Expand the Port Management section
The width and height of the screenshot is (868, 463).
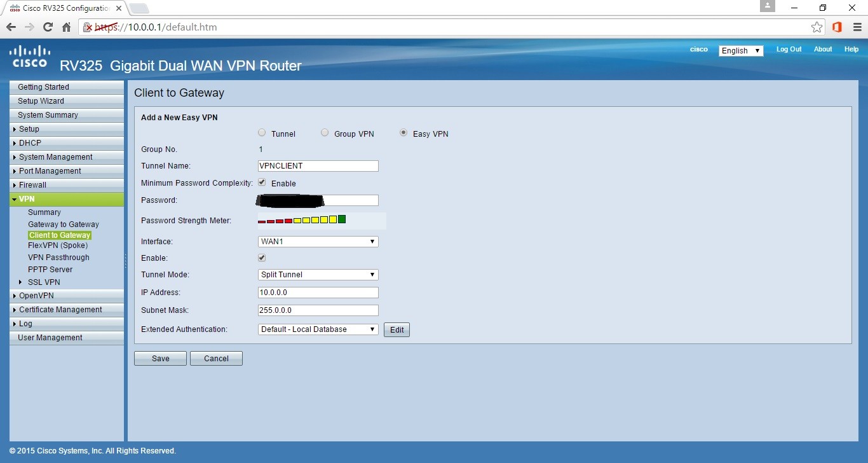pos(67,171)
